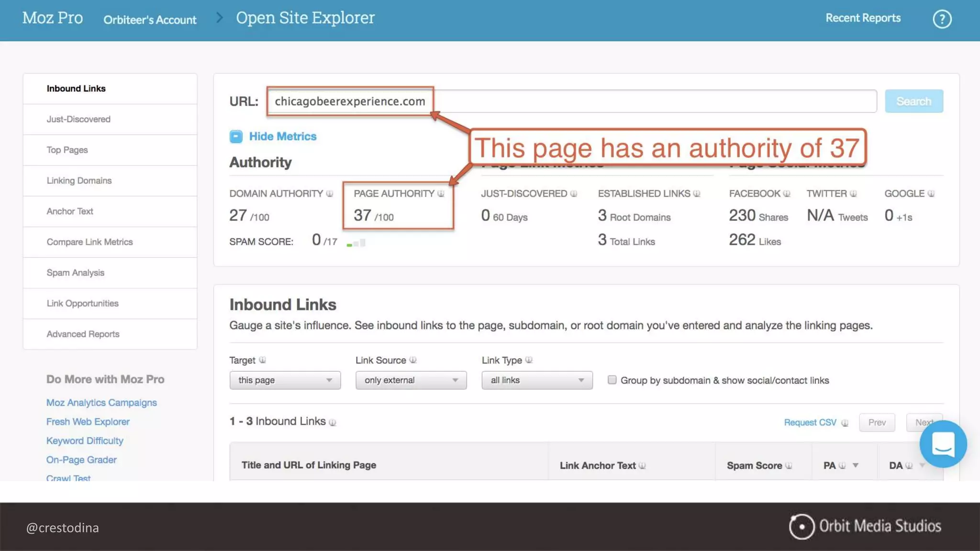Open the chat bubble widget icon
Screen dimensions: 980x551
[x=943, y=444]
